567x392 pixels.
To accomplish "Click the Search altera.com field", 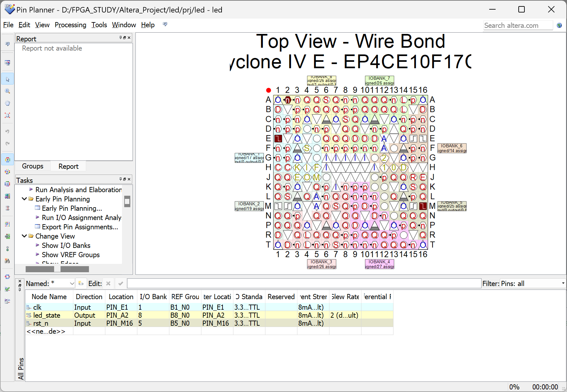I will pyautogui.click(x=518, y=25).
